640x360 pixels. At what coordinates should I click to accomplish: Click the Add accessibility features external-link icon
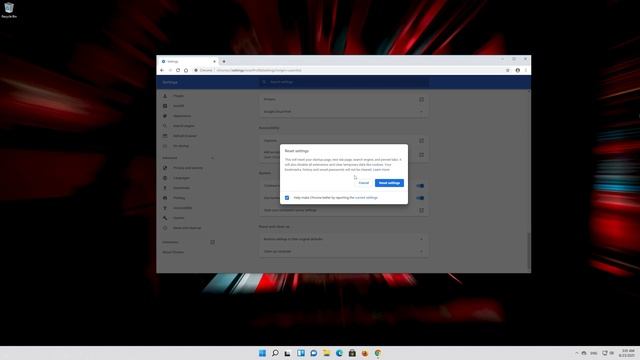(422, 155)
